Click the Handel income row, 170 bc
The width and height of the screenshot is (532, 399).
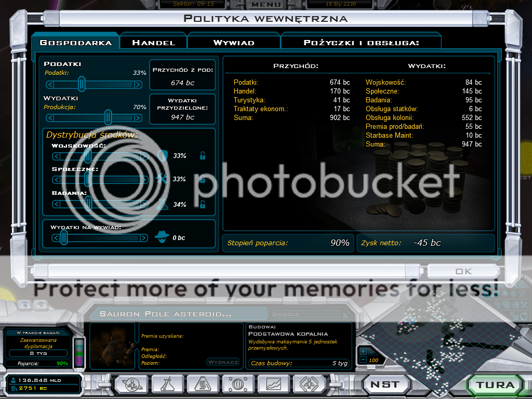[x=291, y=91]
